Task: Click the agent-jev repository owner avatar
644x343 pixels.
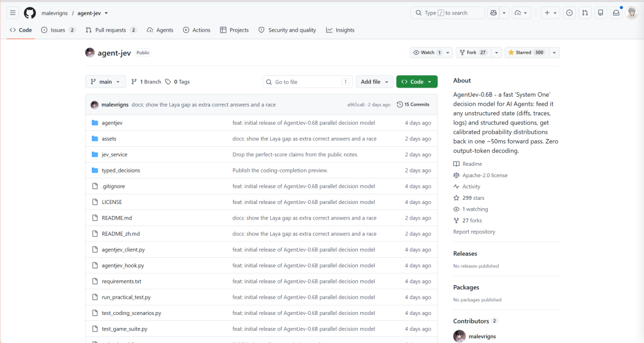Action: 90,52
